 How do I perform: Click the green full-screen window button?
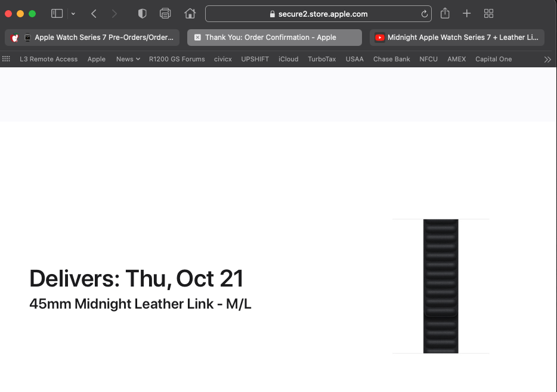[x=32, y=14]
